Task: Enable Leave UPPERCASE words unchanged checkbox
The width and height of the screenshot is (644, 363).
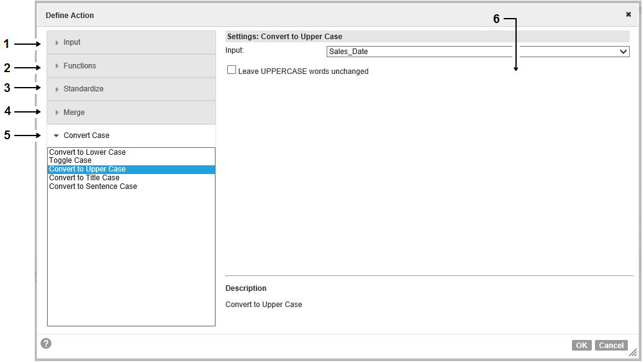Action: tap(232, 70)
